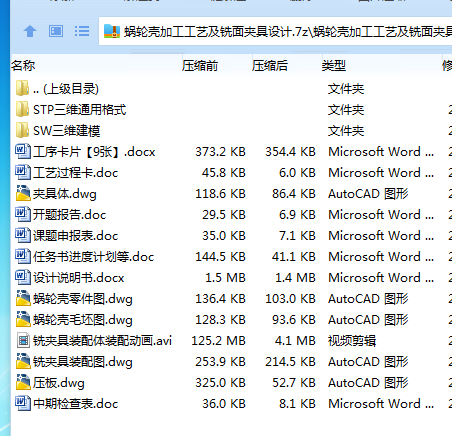The width and height of the screenshot is (452, 436).
Task: Click the 视频剪辑 type cell
Action: pyautogui.click(x=352, y=341)
